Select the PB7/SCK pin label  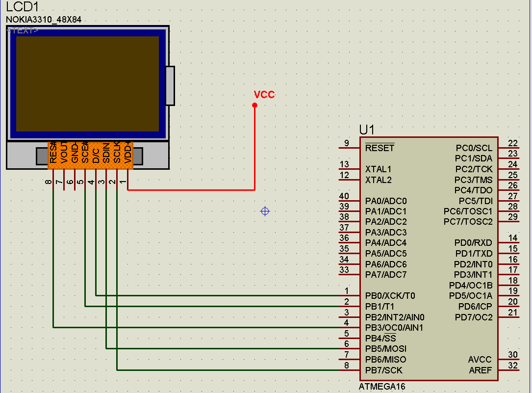pos(384,370)
